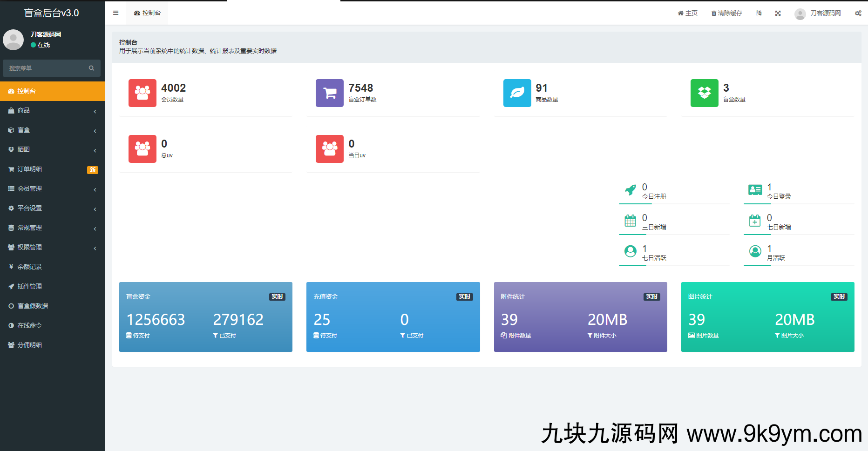Open the settings gears icon
868x451 pixels.
[x=858, y=13]
